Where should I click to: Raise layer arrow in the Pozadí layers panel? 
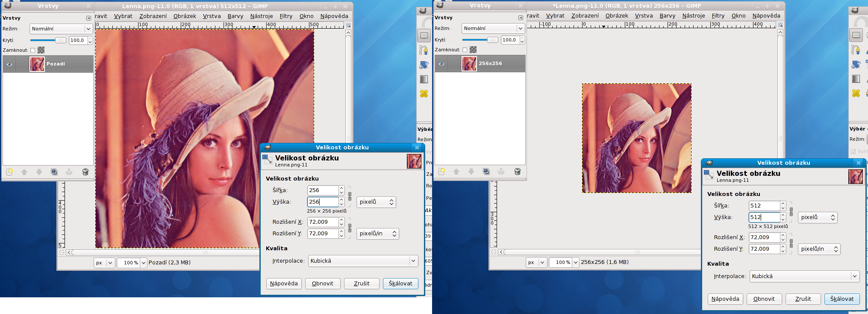tap(24, 172)
